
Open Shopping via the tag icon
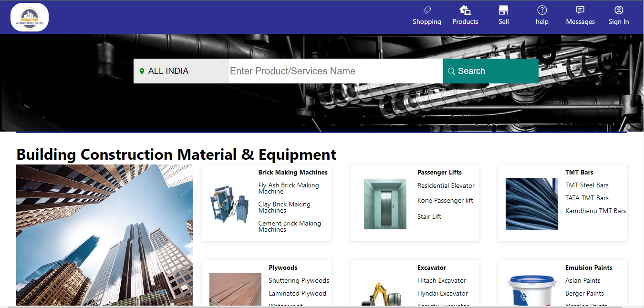click(427, 10)
